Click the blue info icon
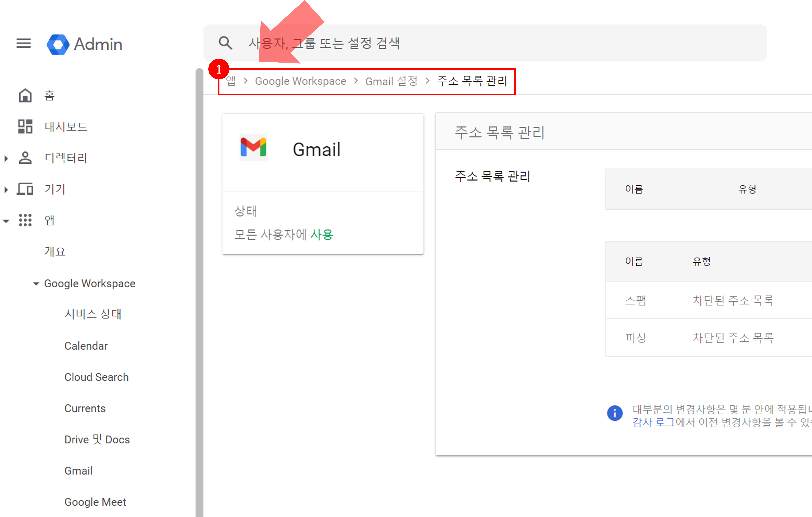Screen dimensions: 812x517 [615, 413]
